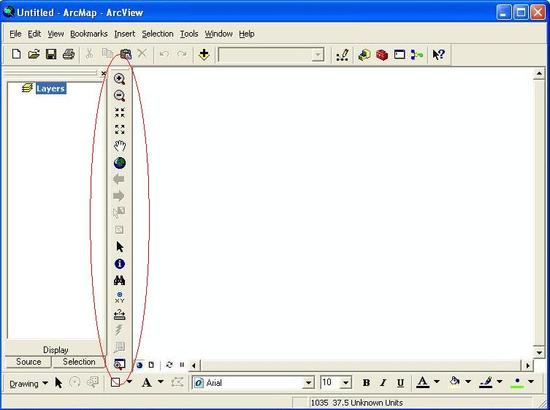Open ModelBuilder icon
Screen dimensions: 550x410
click(x=417, y=55)
